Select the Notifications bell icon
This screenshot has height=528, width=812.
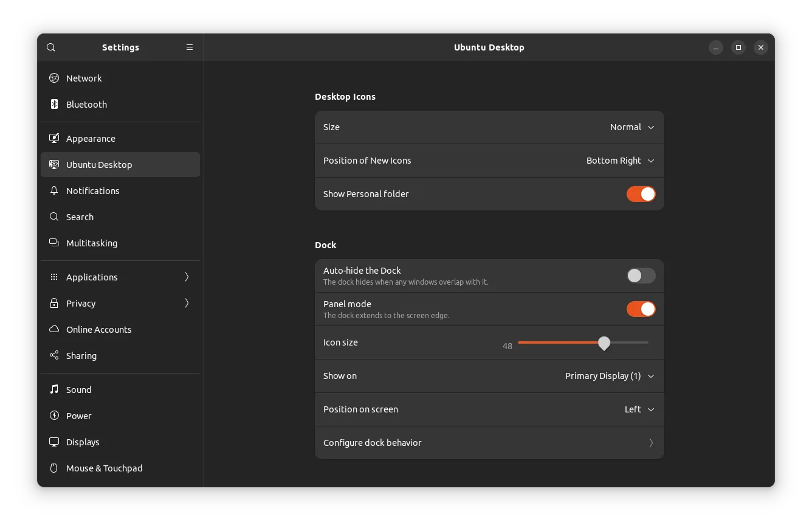pyautogui.click(x=53, y=190)
